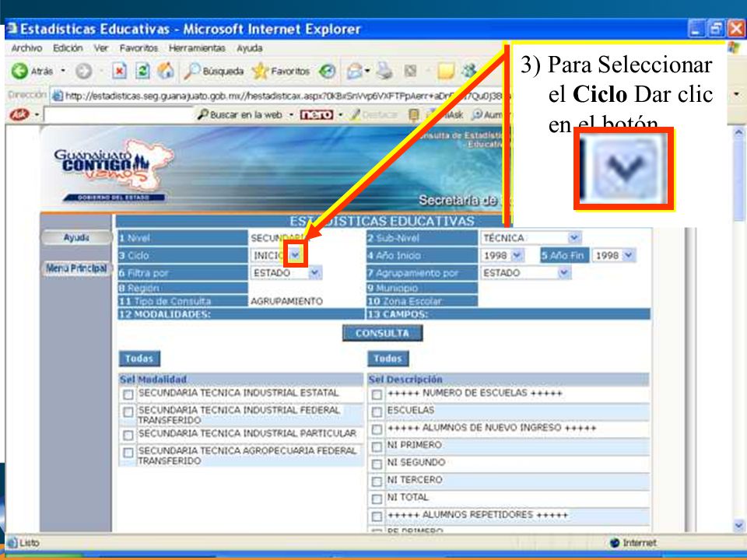Open the History icon in toolbar

click(x=328, y=72)
